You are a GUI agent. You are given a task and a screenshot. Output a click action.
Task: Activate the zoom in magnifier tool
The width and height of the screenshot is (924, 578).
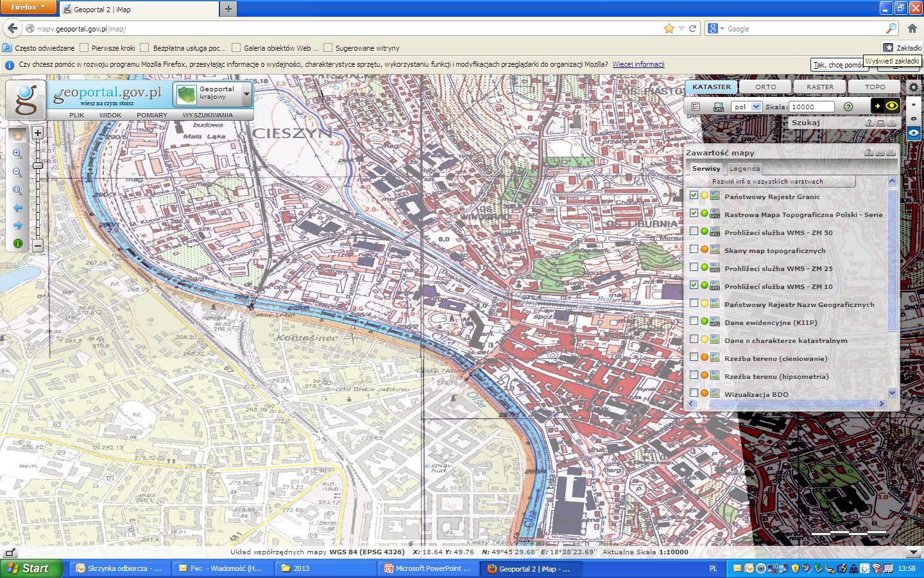coord(17,154)
